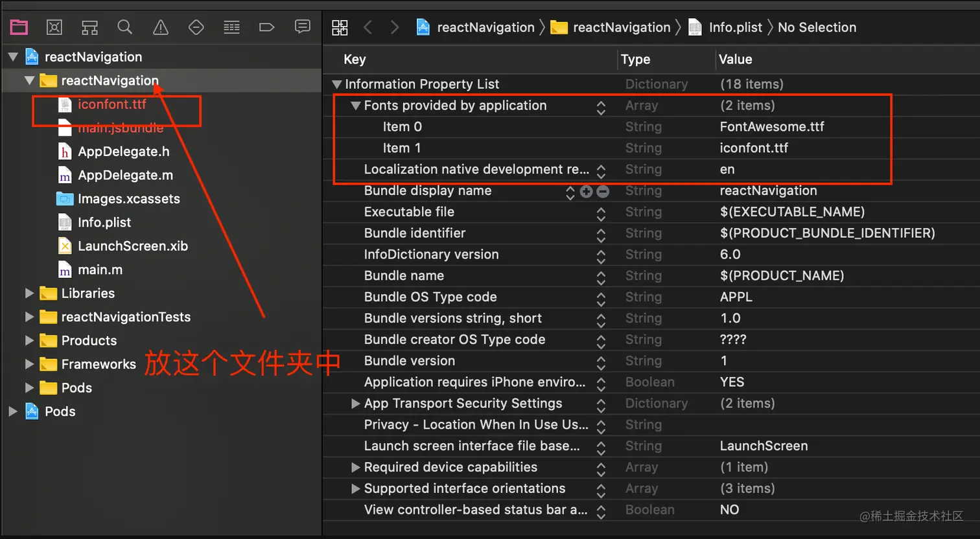Select the Privacy - Location When In Use row

651,425
